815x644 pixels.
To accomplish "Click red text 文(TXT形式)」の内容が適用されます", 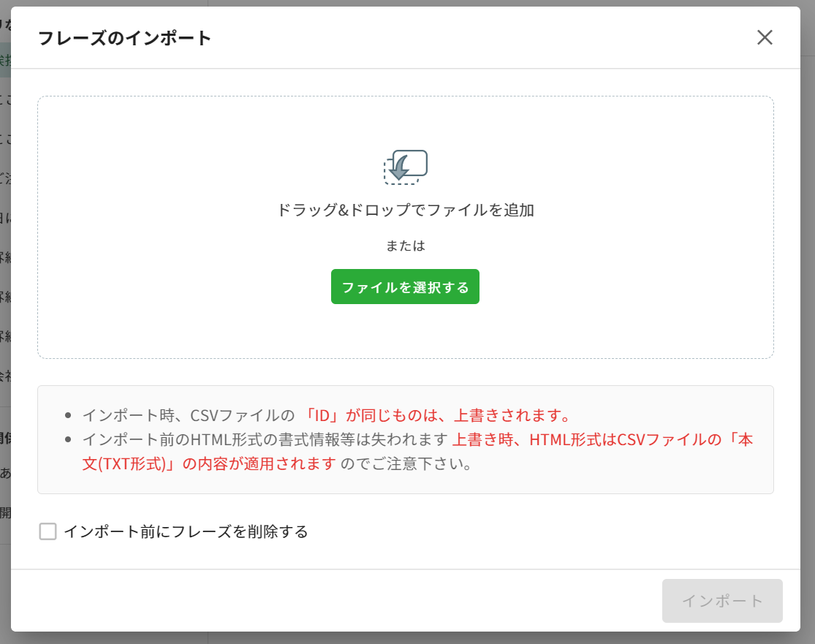I will pos(209,464).
